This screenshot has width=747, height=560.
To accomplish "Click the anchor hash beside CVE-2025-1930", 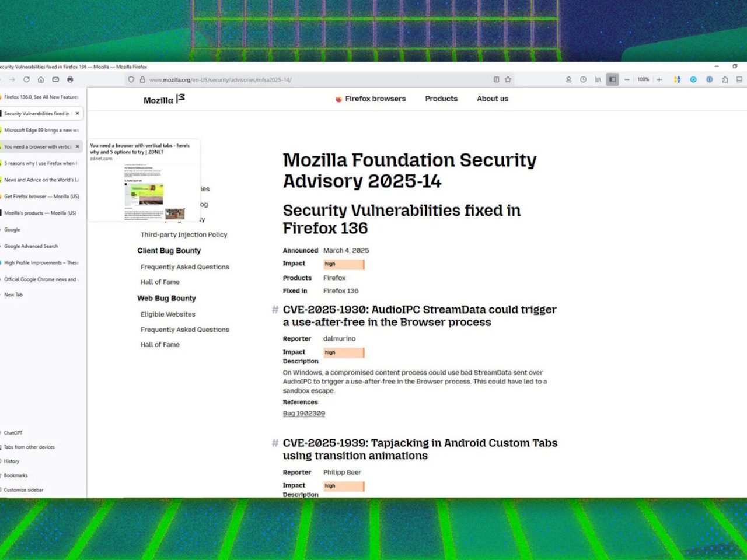I will coord(275,310).
